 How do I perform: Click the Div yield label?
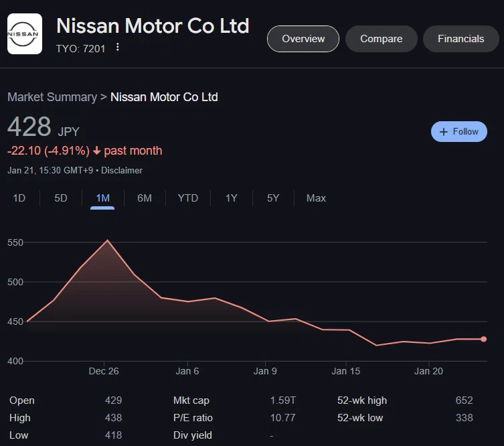pos(193,435)
